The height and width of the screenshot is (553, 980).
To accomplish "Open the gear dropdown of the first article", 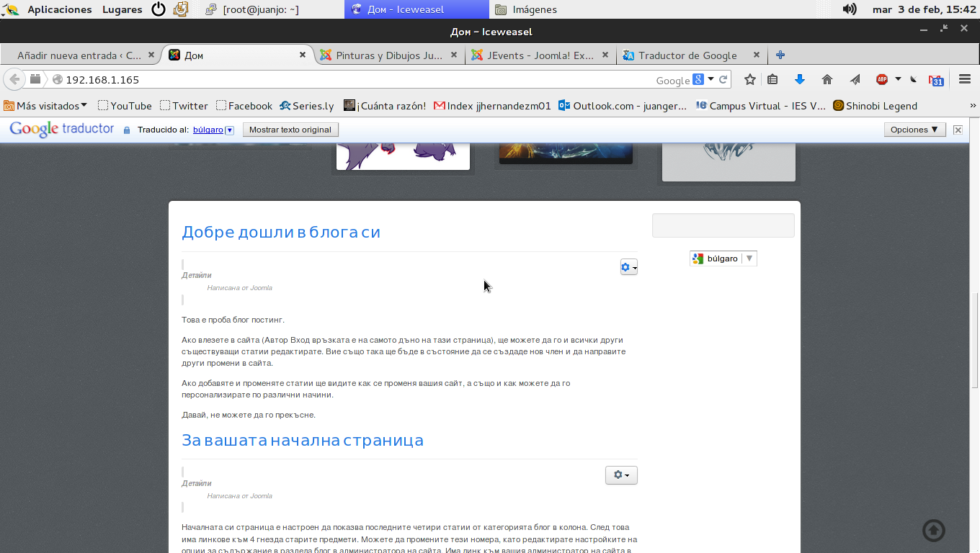I will point(628,268).
